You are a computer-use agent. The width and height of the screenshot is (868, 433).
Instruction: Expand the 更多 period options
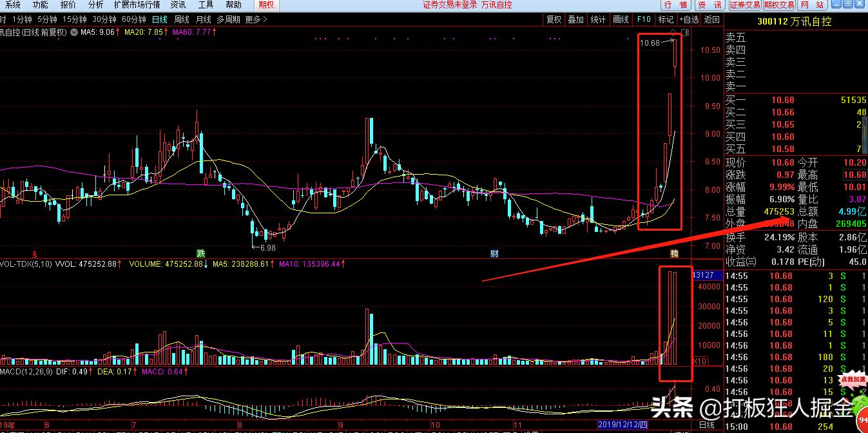pyautogui.click(x=255, y=19)
